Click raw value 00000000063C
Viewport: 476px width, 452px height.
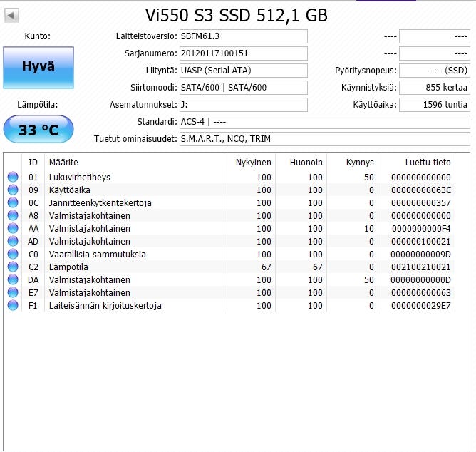pyautogui.click(x=421, y=190)
